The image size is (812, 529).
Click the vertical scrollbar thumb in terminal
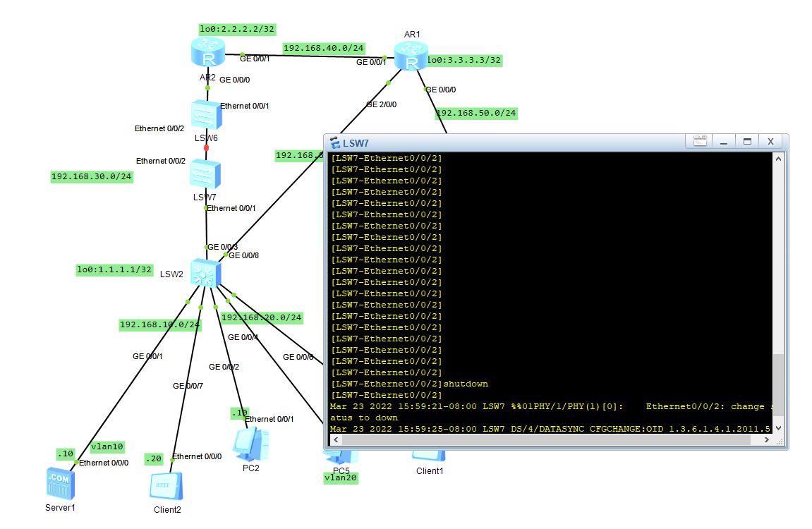pos(778,386)
